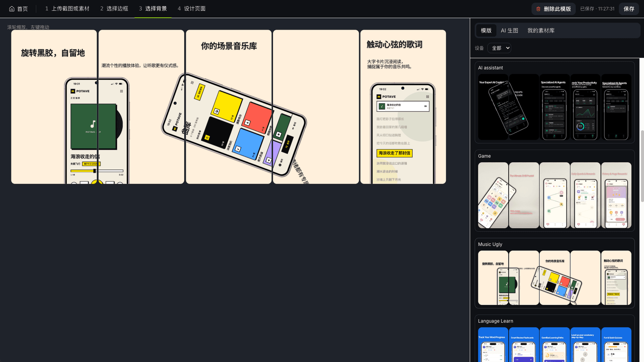Select the Language Learn template card
The width and height of the screenshot is (644, 362).
click(555, 339)
